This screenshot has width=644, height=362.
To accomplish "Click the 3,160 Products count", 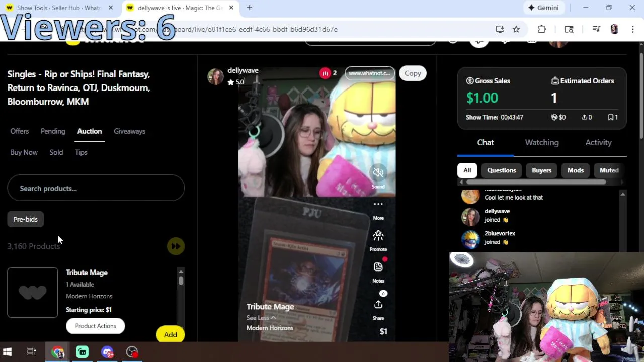I will (34, 246).
